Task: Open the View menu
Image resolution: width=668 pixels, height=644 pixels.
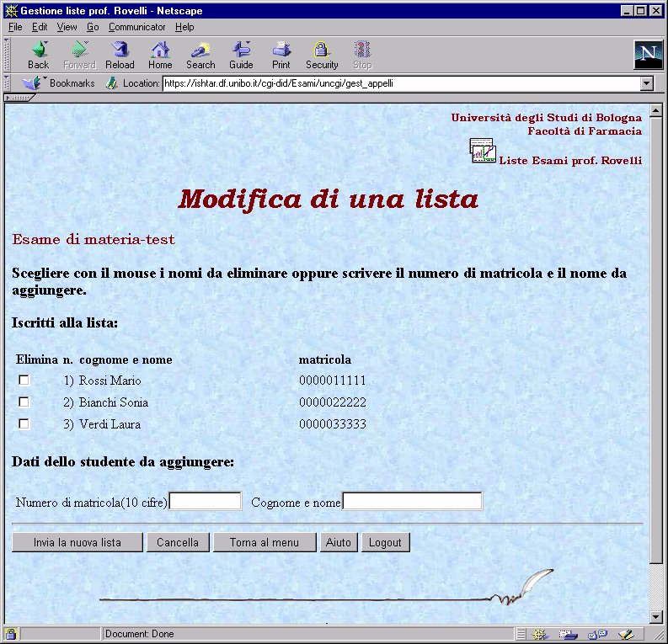Action: [x=67, y=27]
